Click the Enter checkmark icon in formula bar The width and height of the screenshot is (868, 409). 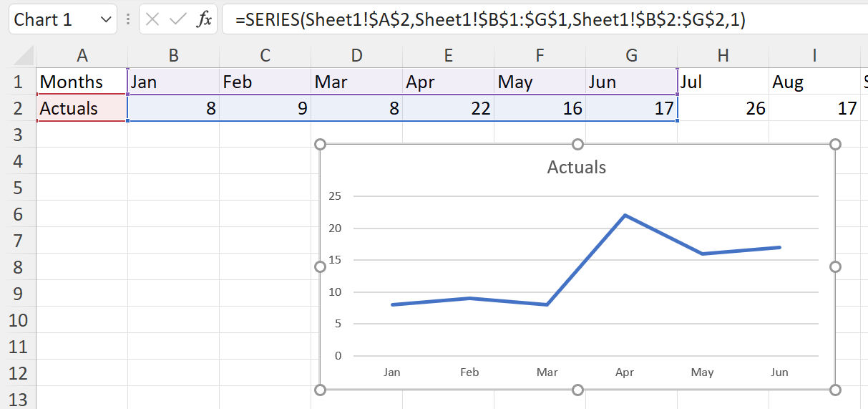(178, 19)
